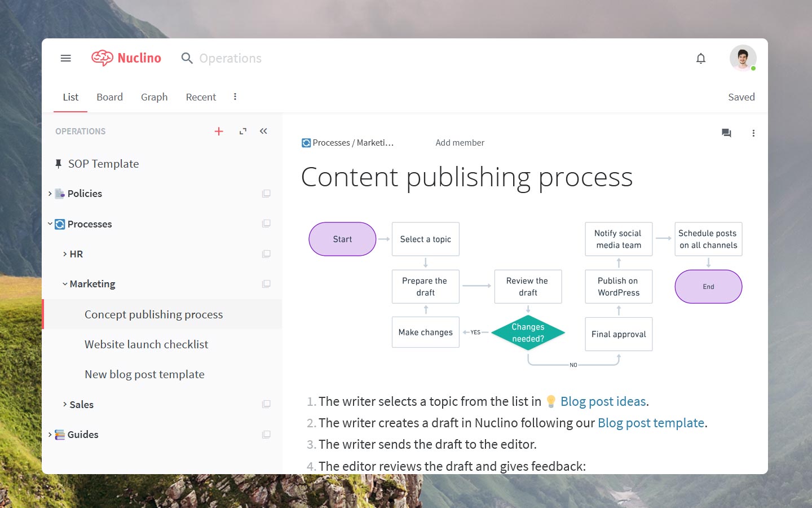The width and height of the screenshot is (812, 508).
Task: Click the pin icon next to SOP Template
Action: [59, 163]
